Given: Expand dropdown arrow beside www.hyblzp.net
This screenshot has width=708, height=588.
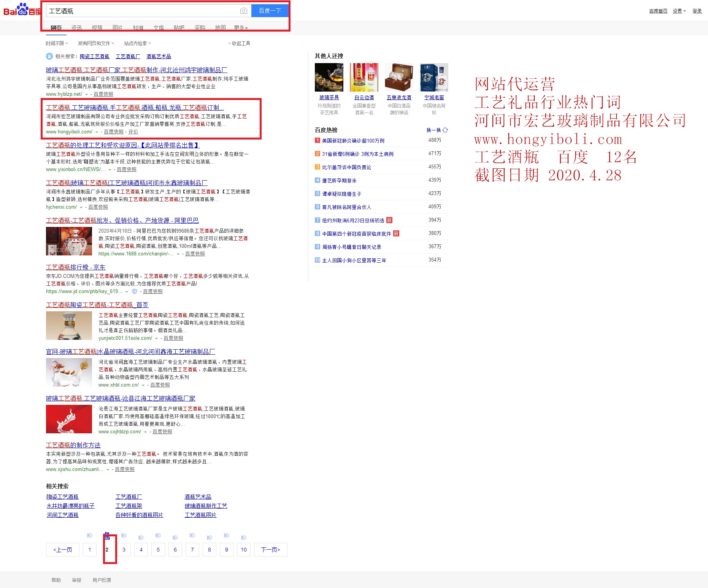Looking at the screenshot, I should [86, 95].
